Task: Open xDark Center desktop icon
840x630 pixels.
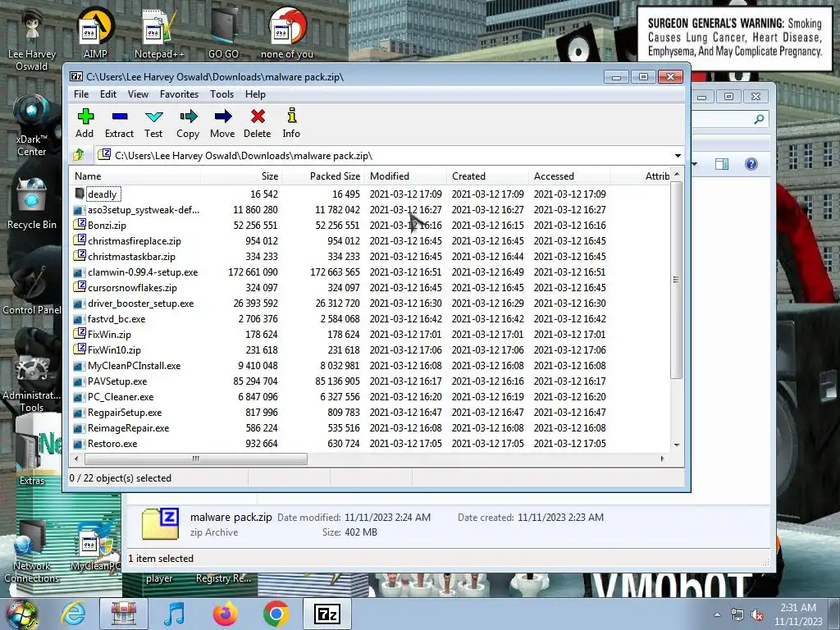Action: tap(32, 125)
